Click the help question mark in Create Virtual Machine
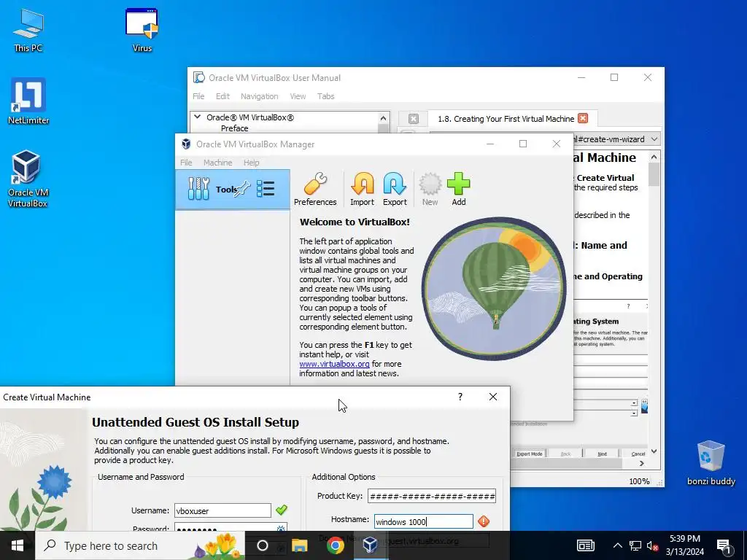 tap(460, 397)
